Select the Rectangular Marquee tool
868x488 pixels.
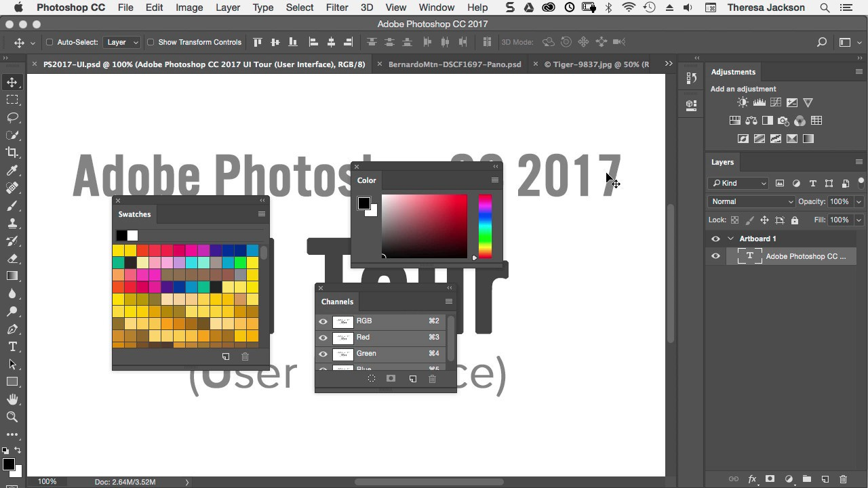[12, 100]
